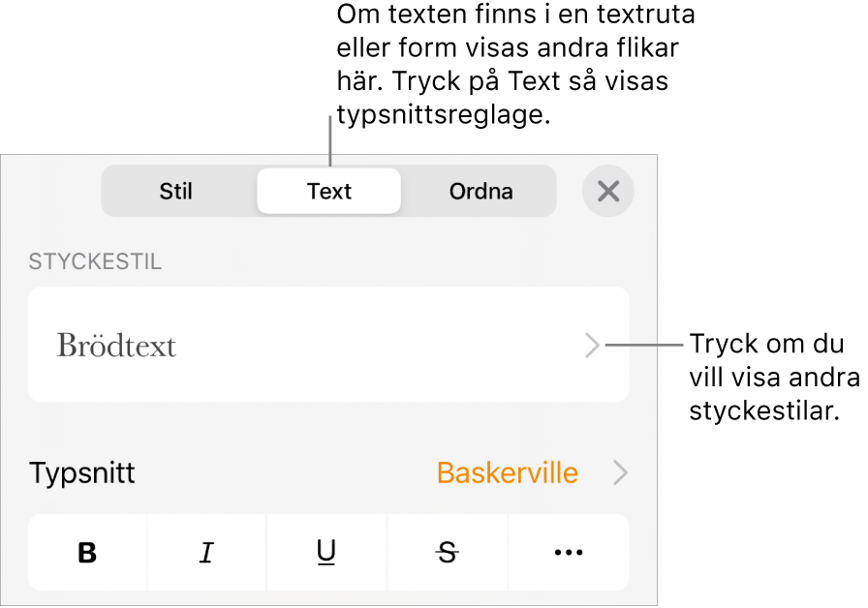Tap the close X icon
Screen dimensions: 868x608
coord(608,191)
